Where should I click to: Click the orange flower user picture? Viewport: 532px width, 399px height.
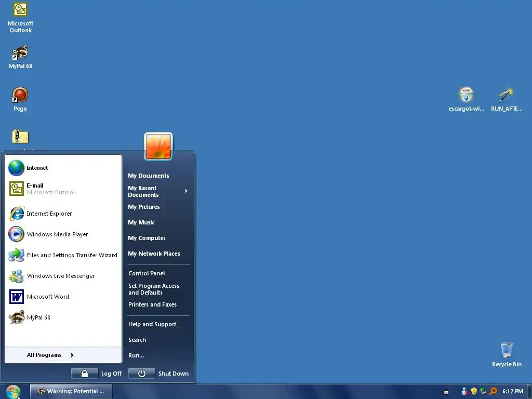pyautogui.click(x=158, y=147)
